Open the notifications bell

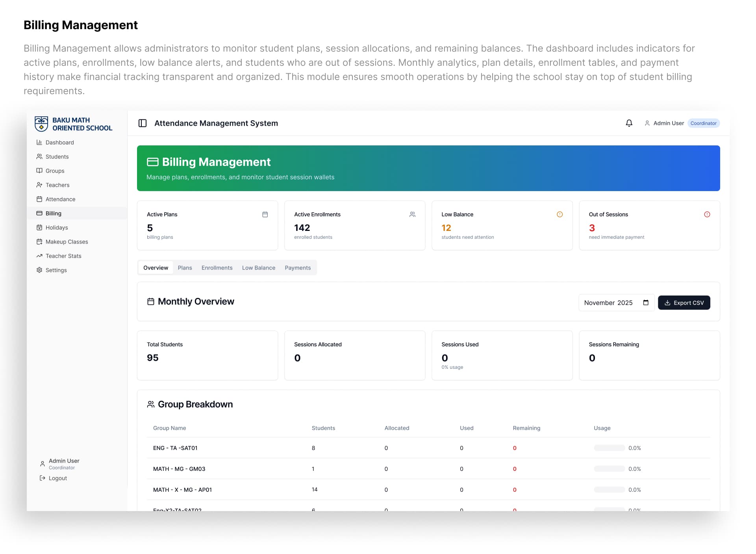tap(629, 123)
